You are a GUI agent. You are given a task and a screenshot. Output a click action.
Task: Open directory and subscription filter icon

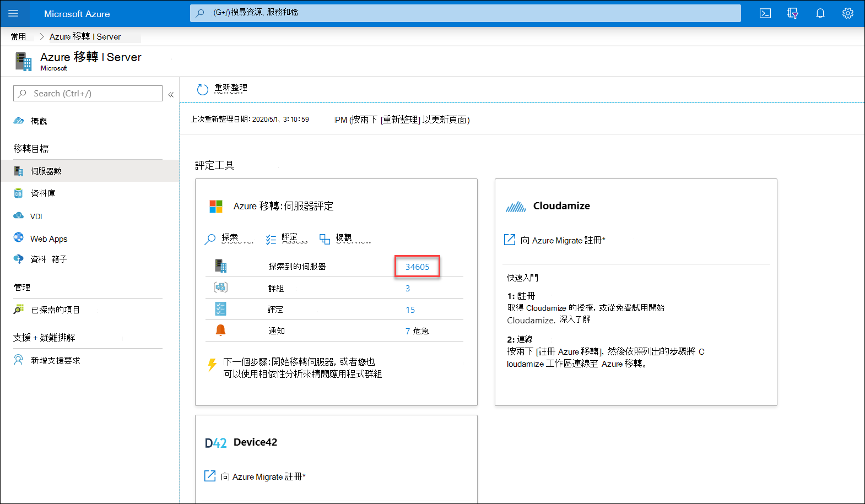tap(793, 13)
